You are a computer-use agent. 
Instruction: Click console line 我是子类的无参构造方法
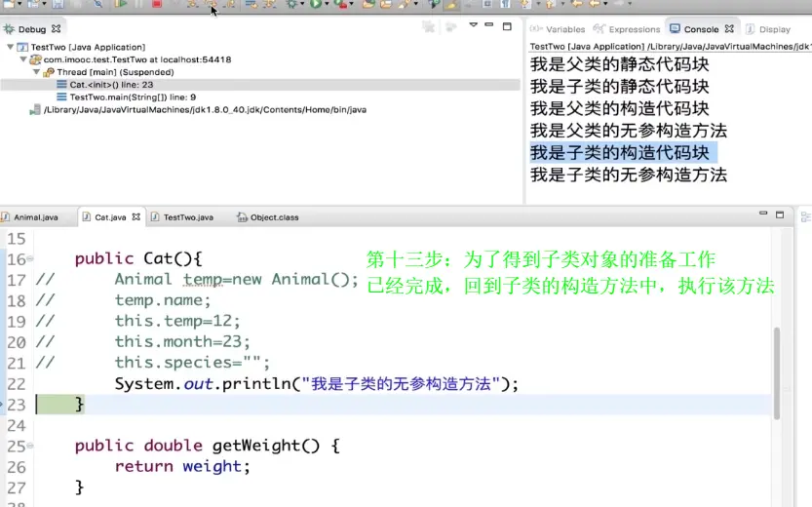[629, 175]
